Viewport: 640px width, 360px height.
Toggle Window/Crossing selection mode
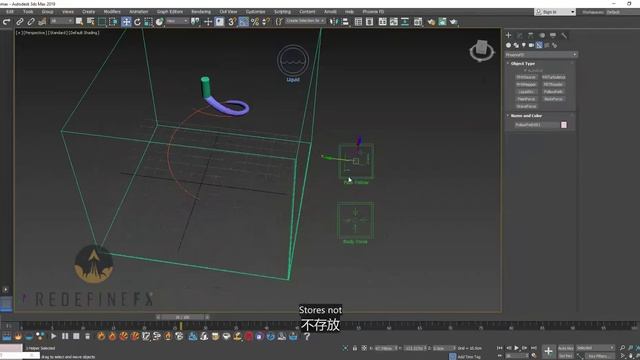coord(113,22)
